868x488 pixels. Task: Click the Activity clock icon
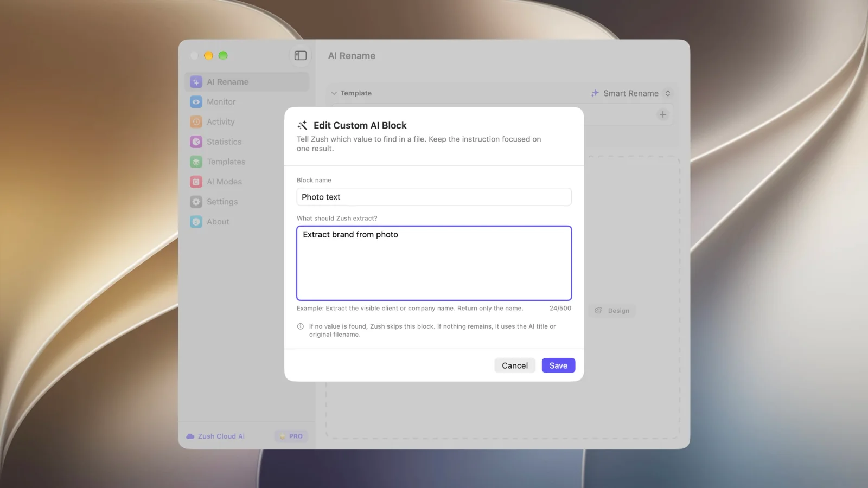pos(196,122)
